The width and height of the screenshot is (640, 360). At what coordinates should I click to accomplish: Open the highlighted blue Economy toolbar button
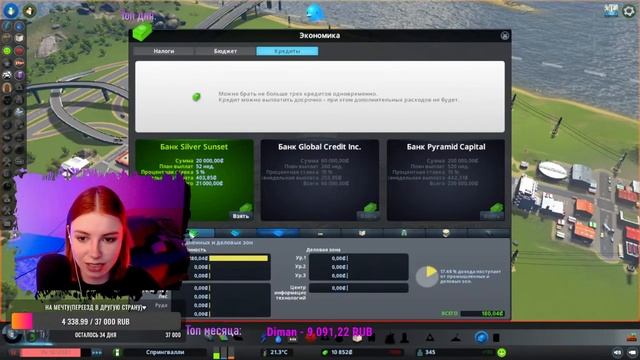point(481,338)
